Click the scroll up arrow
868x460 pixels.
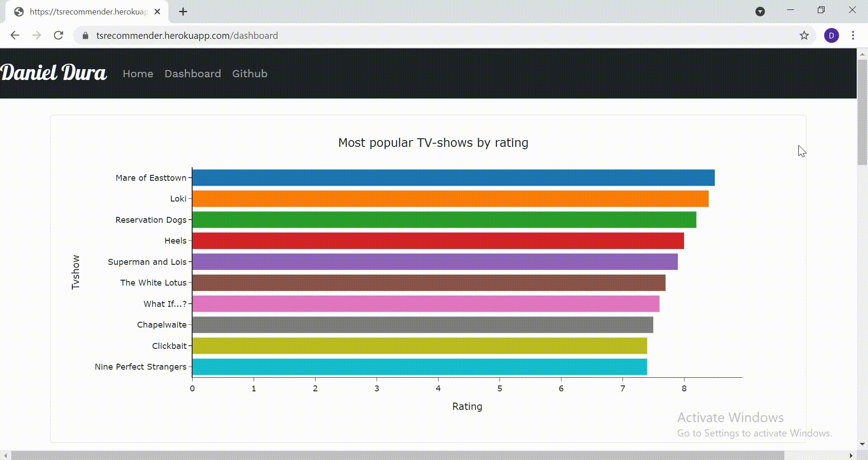pyautogui.click(x=862, y=54)
